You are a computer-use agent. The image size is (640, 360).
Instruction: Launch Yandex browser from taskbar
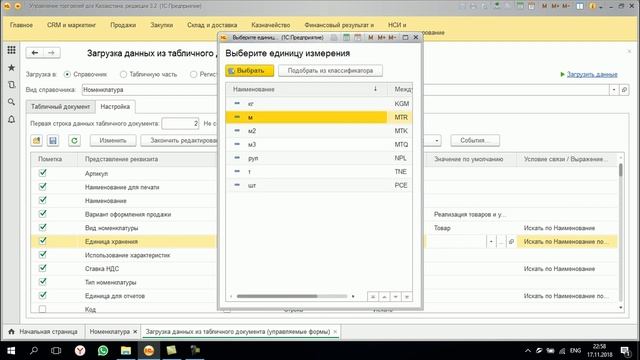click(80, 351)
